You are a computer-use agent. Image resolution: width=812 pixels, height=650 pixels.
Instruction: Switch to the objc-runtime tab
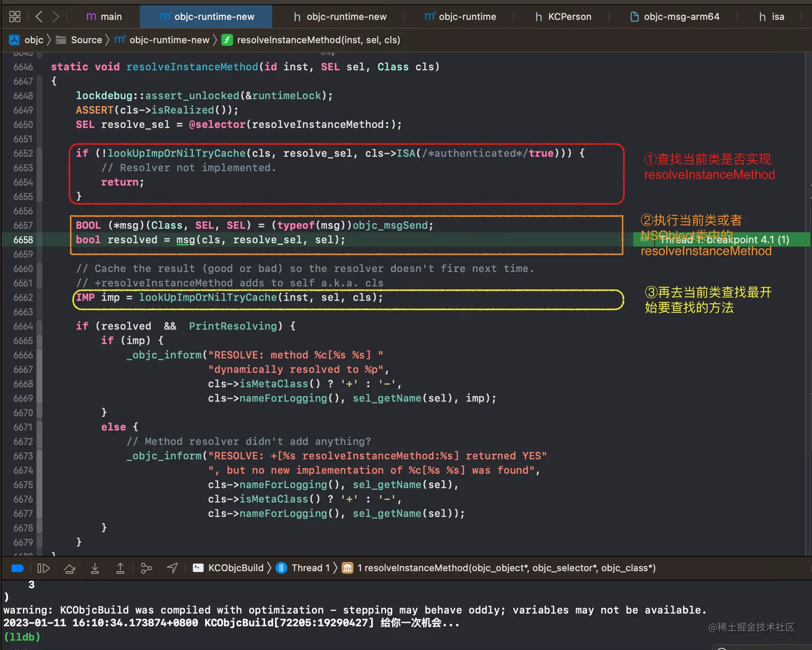coord(460,17)
